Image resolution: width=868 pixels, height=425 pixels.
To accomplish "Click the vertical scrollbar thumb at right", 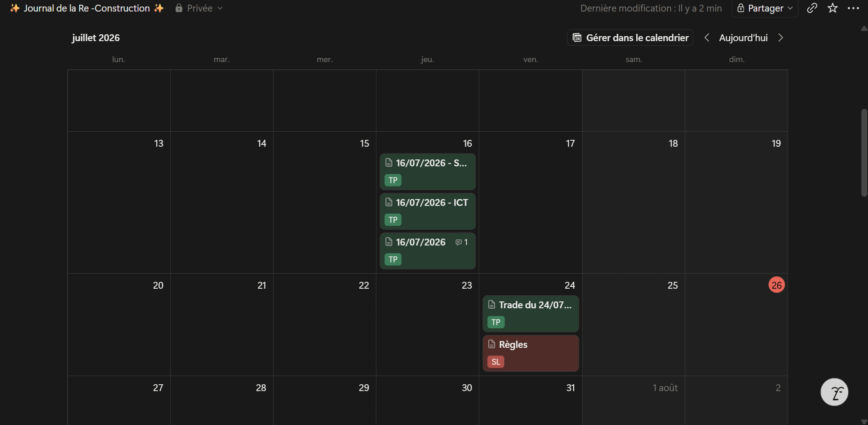I will 864,153.
